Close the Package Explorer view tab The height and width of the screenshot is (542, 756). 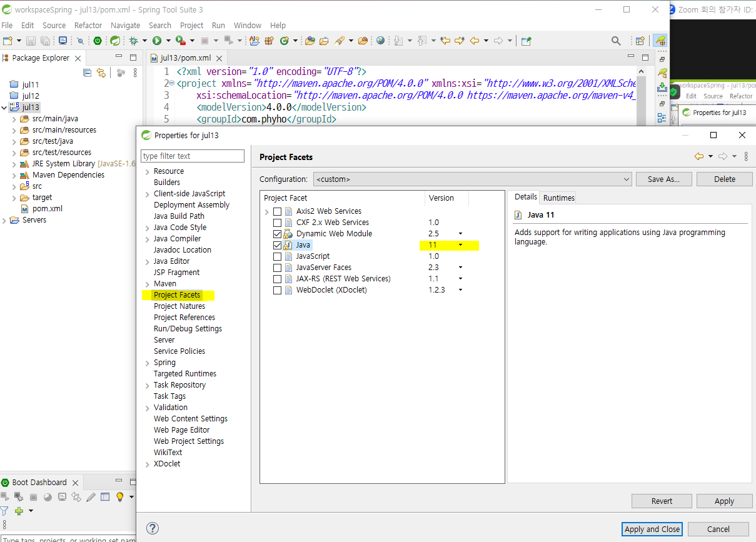(77, 58)
